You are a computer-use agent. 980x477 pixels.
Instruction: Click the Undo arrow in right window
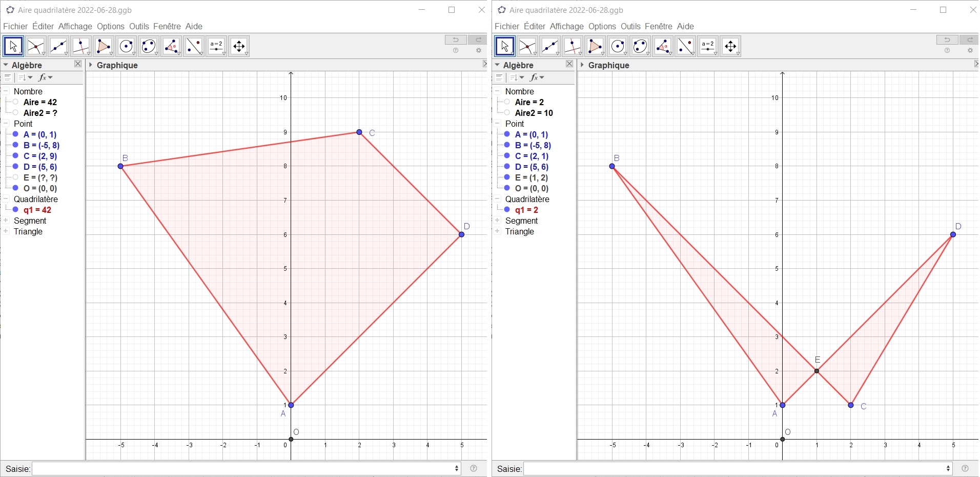947,40
